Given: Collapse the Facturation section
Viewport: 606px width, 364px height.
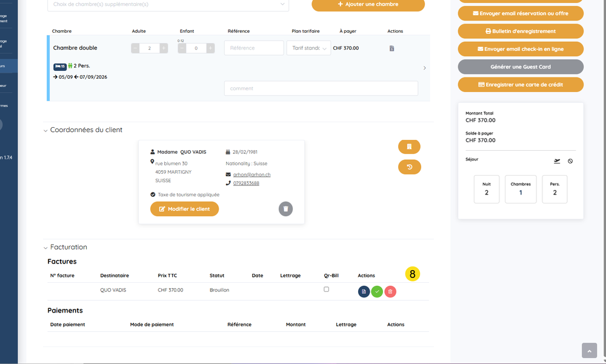Looking at the screenshot, I should (45, 248).
